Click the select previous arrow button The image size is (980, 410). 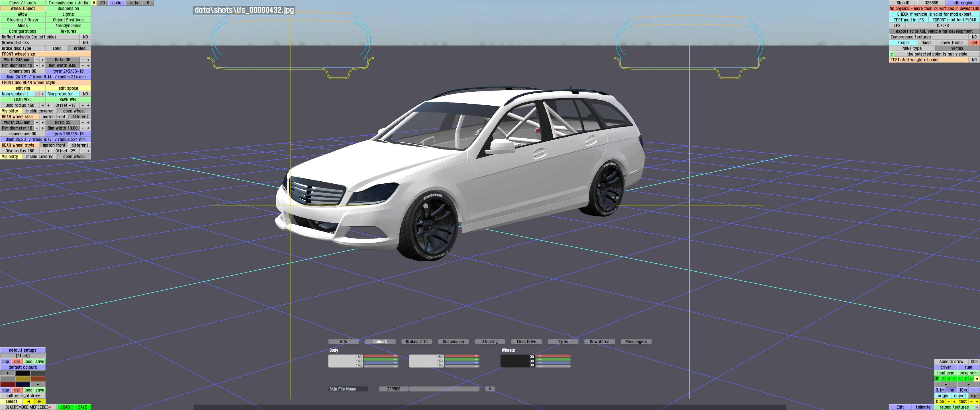28,401
